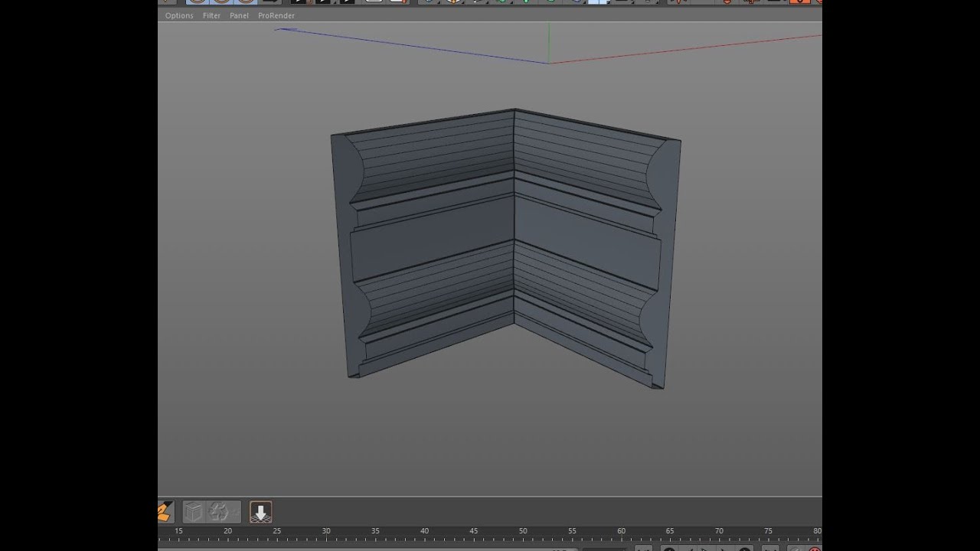Jump to frame 60 on timeline
This screenshot has height=551, width=980.
621,531
